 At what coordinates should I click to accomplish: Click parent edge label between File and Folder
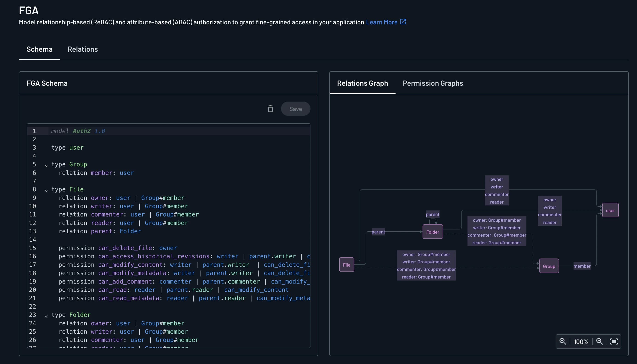(378, 232)
